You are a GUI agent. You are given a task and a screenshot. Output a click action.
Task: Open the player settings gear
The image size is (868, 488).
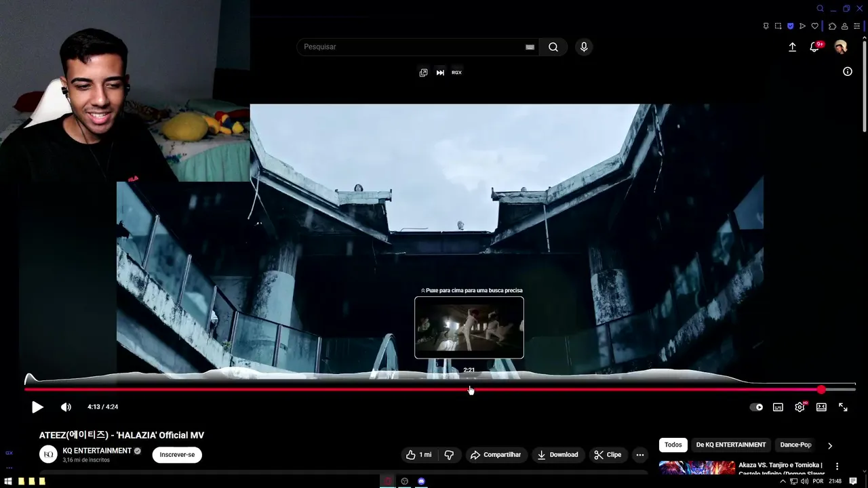pos(800,407)
